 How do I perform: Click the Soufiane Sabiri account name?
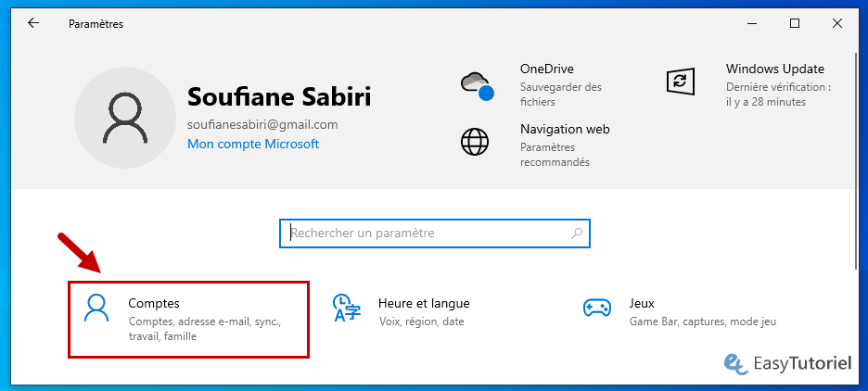click(x=279, y=97)
